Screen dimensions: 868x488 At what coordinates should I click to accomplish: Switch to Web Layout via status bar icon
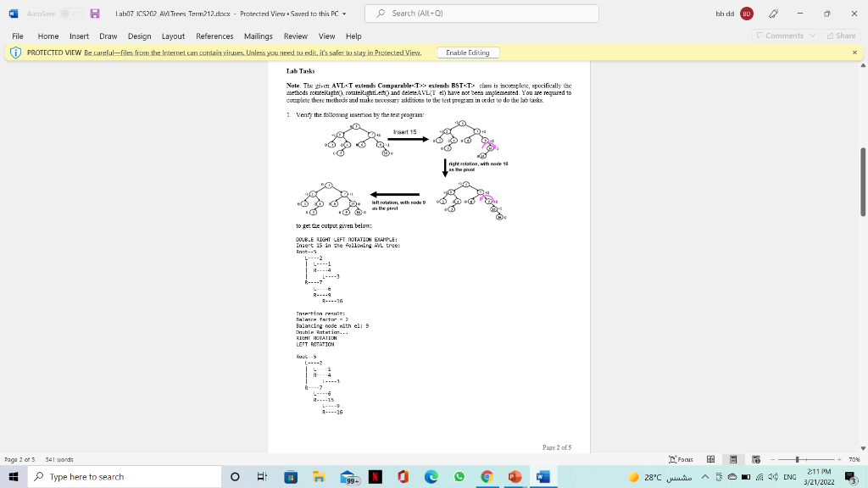[x=755, y=459]
